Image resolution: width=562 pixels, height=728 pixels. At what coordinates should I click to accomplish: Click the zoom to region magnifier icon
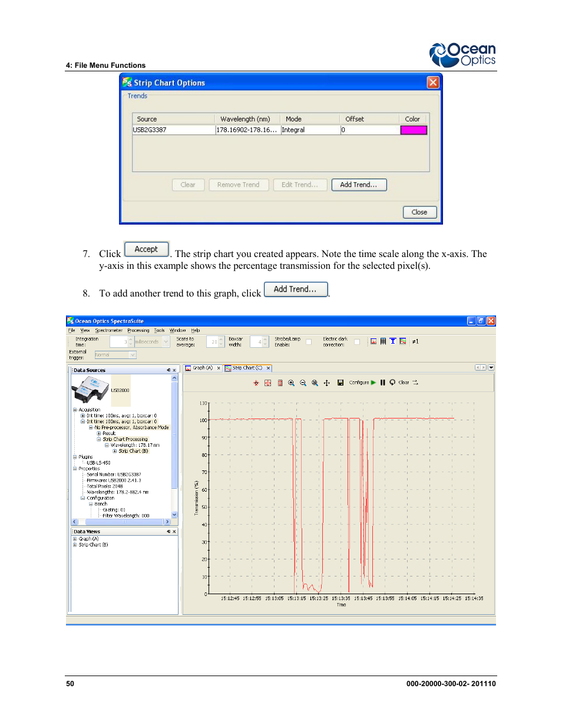(315, 383)
